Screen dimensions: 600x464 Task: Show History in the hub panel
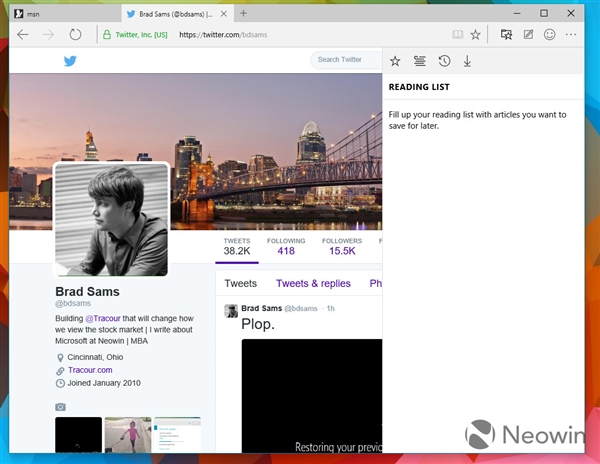(444, 61)
